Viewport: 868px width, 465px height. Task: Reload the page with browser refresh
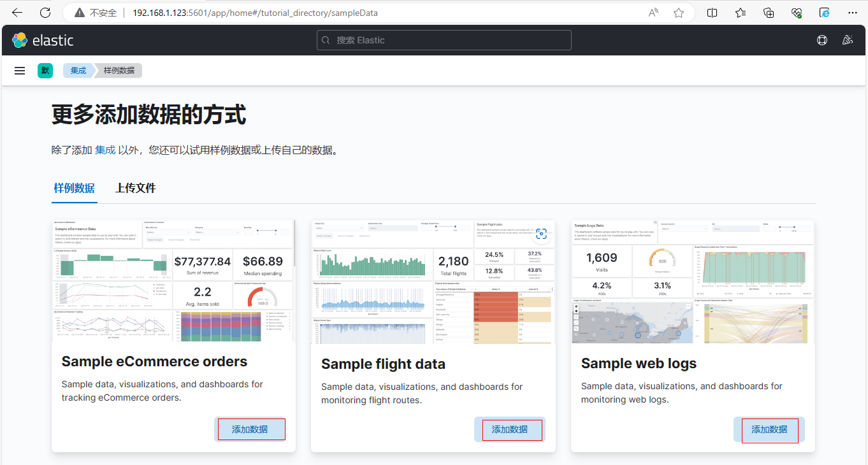(x=45, y=13)
